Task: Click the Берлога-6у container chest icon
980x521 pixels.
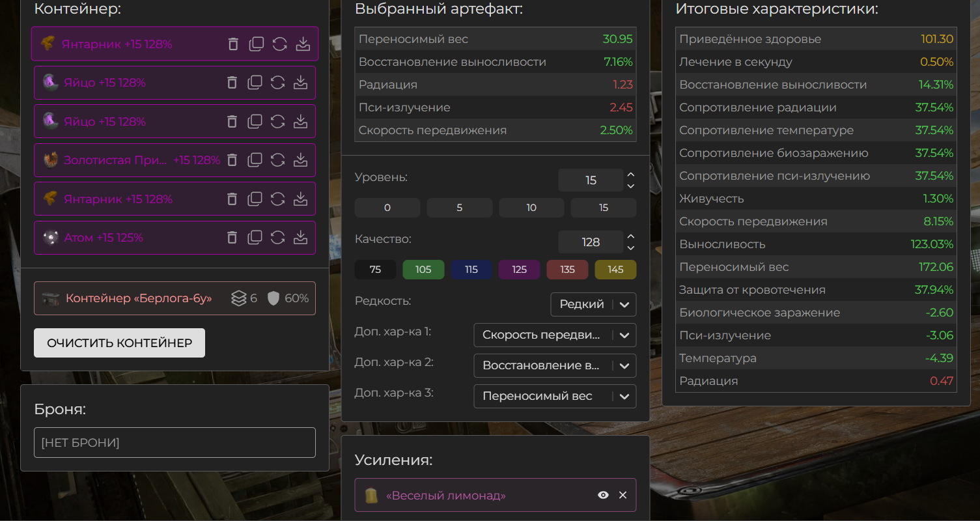Action: pos(51,298)
